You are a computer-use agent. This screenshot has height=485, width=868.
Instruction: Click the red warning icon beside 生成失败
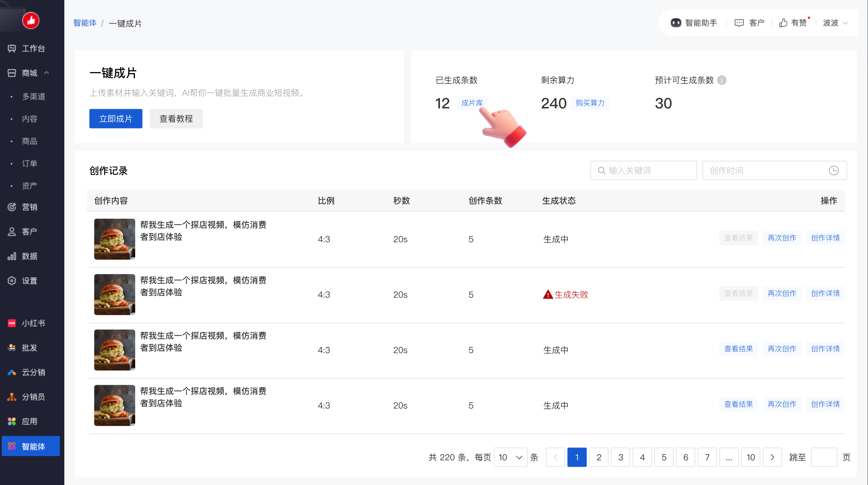[x=548, y=294]
